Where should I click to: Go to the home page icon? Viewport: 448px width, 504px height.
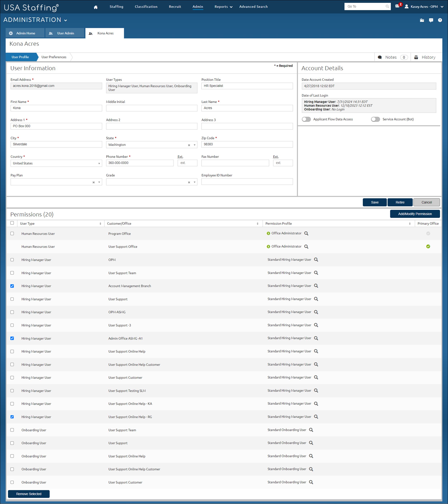click(96, 7)
